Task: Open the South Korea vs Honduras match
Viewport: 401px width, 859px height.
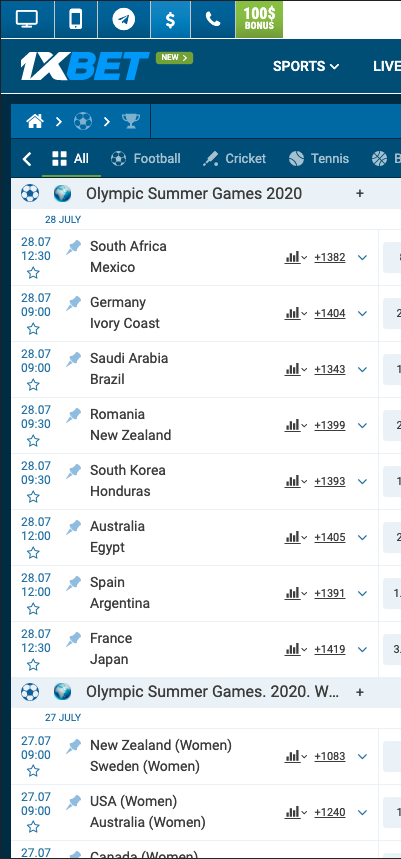Action: (x=128, y=480)
